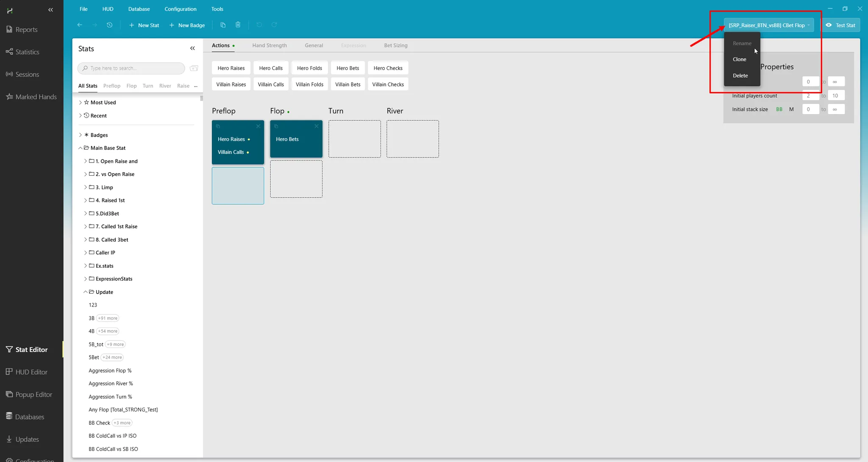Collapse the Stats panel with double chevron

(x=192, y=48)
